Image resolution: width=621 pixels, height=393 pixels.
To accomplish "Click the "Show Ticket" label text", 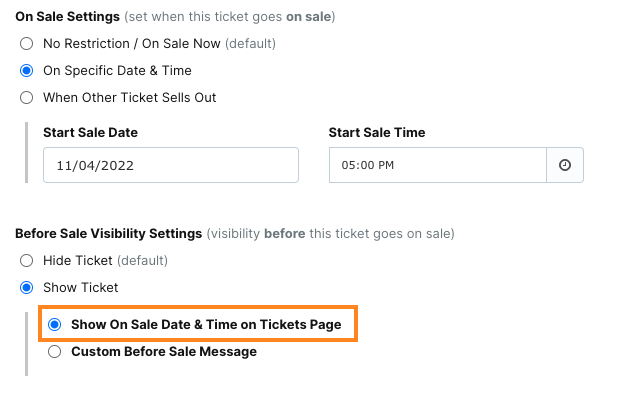I will (80, 288).
